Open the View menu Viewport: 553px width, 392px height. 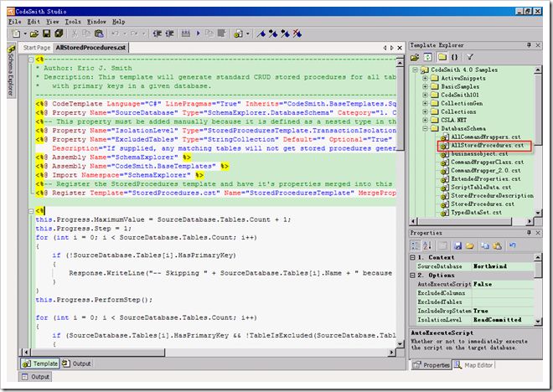pyautogui.click(x=53, y=22)
